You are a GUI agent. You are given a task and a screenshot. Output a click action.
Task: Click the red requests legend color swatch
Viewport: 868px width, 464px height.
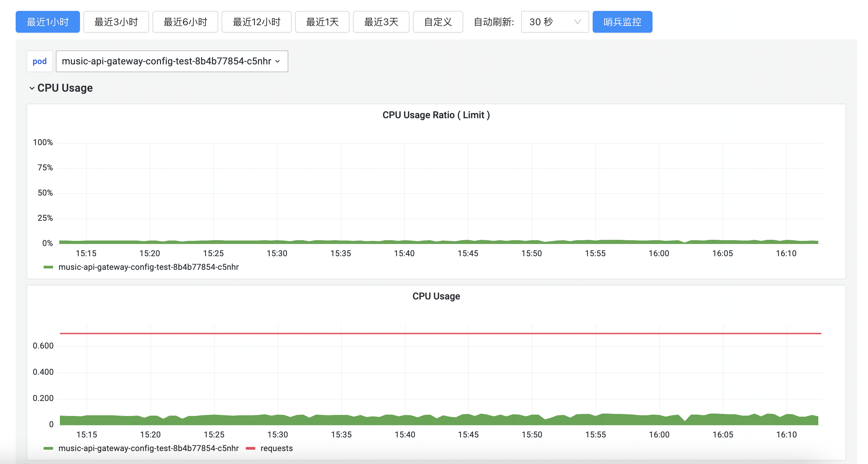point(251,448)
